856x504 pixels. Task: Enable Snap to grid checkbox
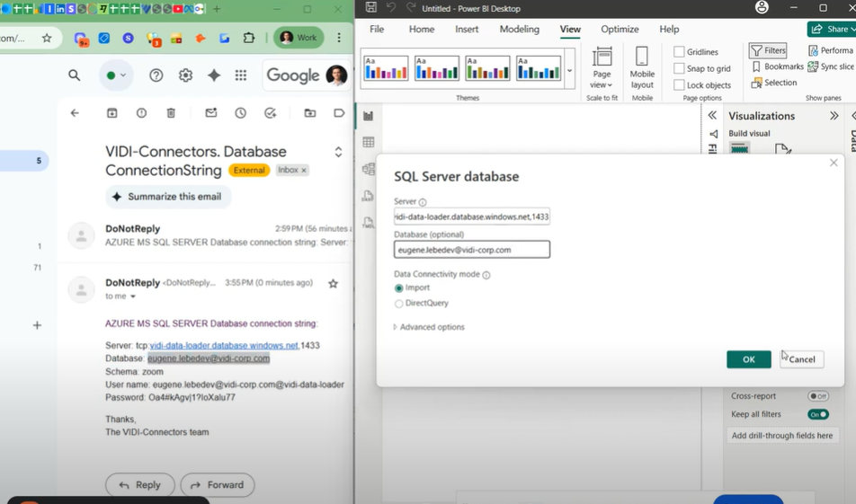point(679,68)
